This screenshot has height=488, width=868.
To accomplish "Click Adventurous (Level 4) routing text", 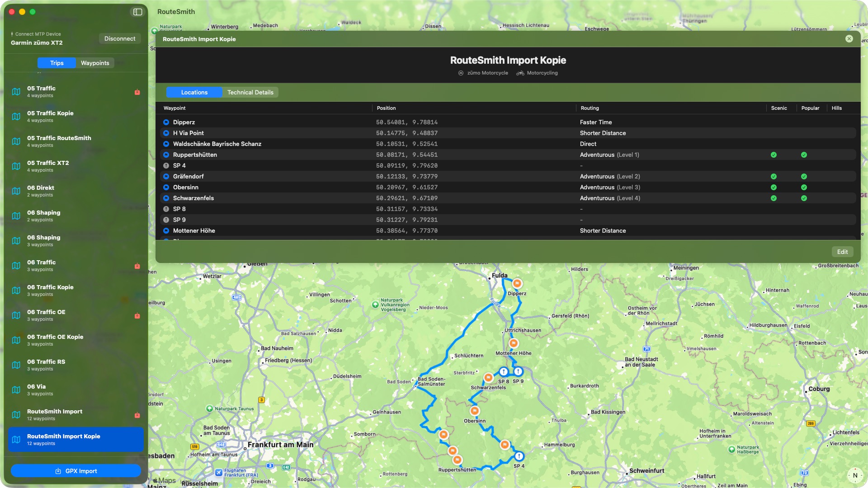I will click(610, 198).
